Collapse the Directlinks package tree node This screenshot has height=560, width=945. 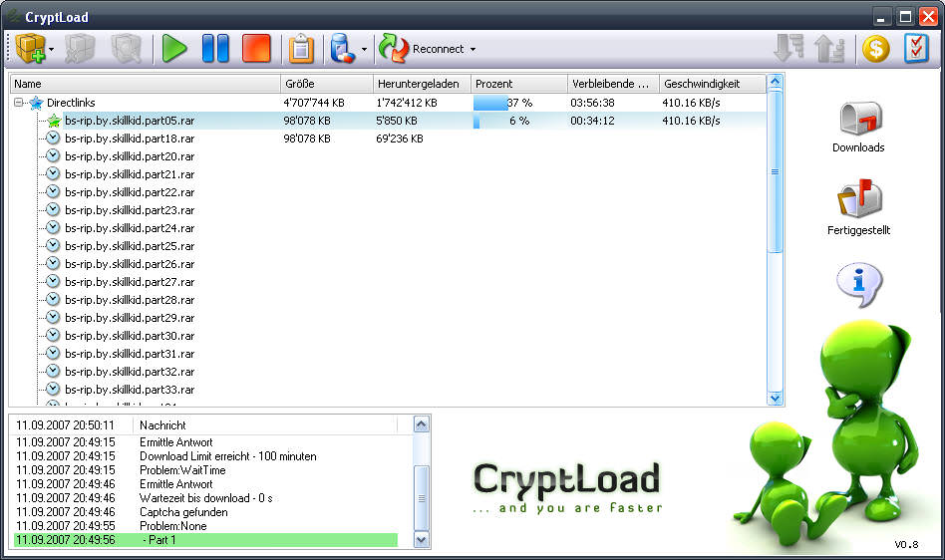pyautogui.click(x=19, y=103)
